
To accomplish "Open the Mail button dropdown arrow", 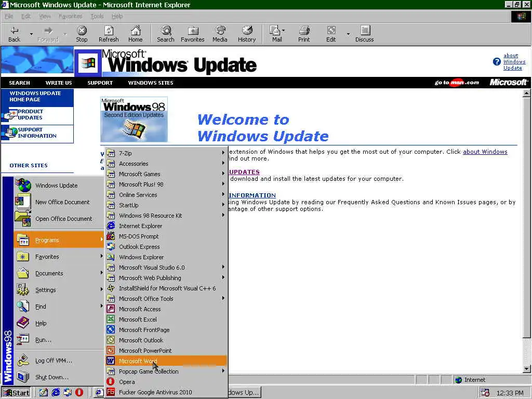I will click(x=283, y=31).
